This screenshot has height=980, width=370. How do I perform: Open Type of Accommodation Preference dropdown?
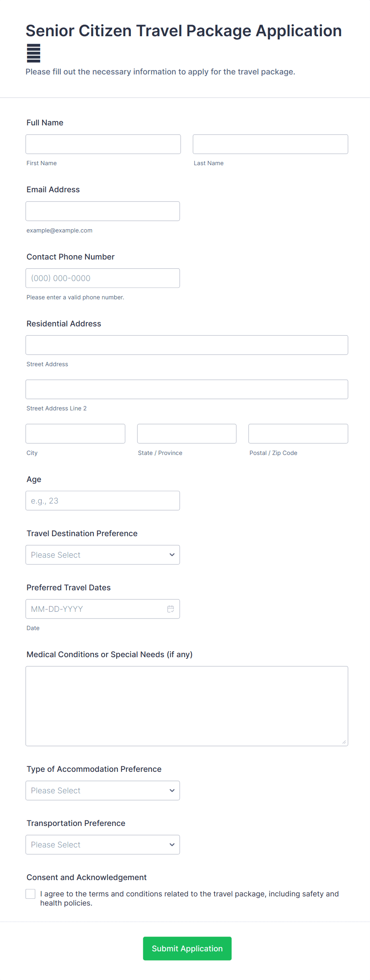103,791
